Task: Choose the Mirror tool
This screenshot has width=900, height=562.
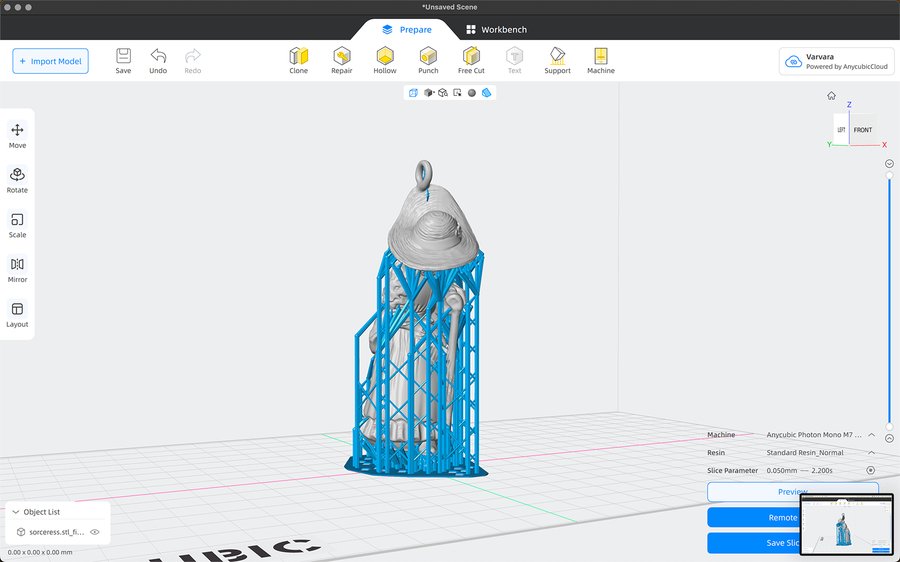Action: (x=17, y=269)
